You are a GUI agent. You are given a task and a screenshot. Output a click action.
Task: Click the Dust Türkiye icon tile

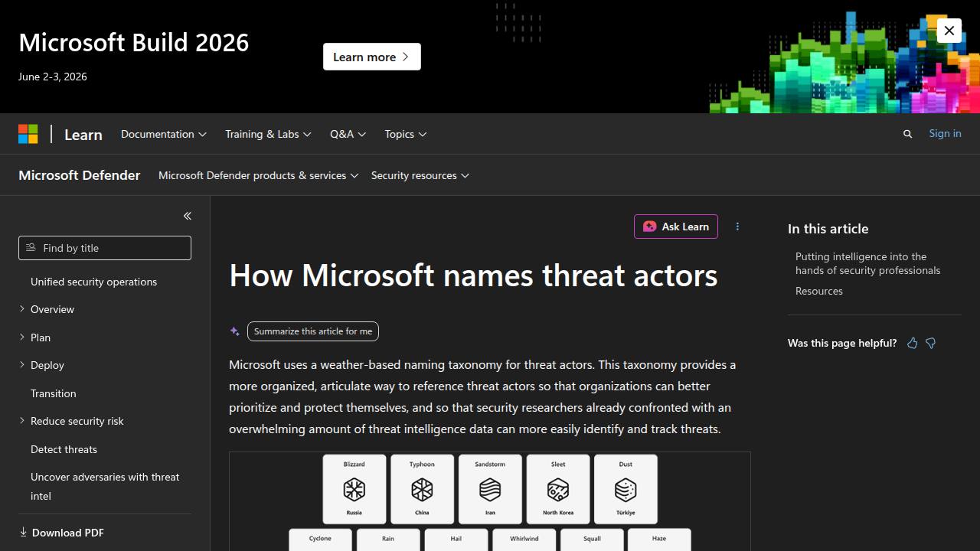pos(626,489)
